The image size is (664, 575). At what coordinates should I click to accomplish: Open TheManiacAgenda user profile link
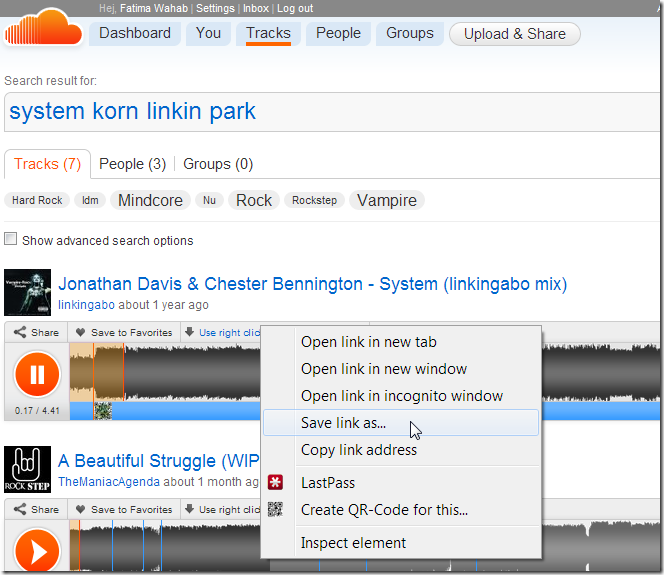109,482
